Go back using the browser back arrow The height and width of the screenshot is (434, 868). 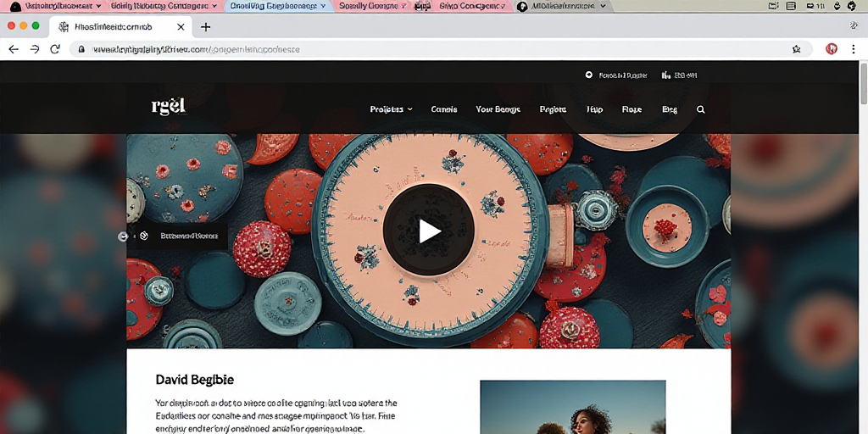14,49
